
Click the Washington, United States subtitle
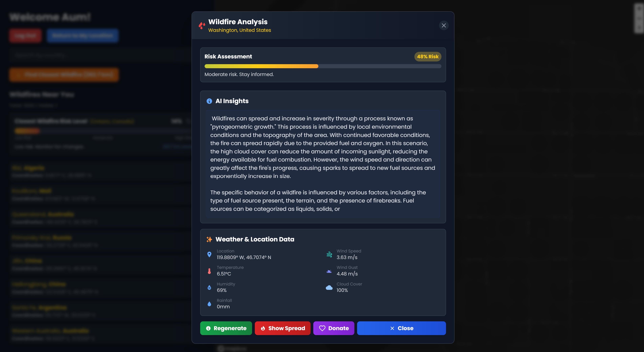[x=240, y=30]
